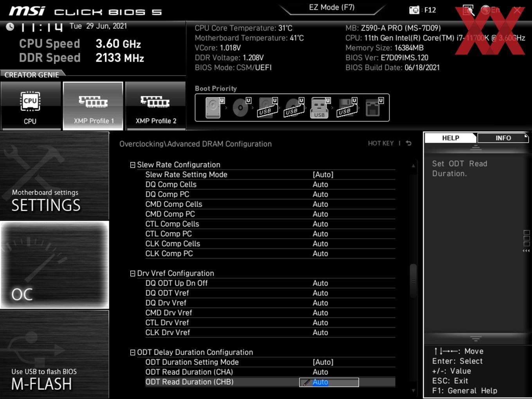Select the DQ ODT Up Dn Off row
The image size is (532, 399).
[270, 283]
